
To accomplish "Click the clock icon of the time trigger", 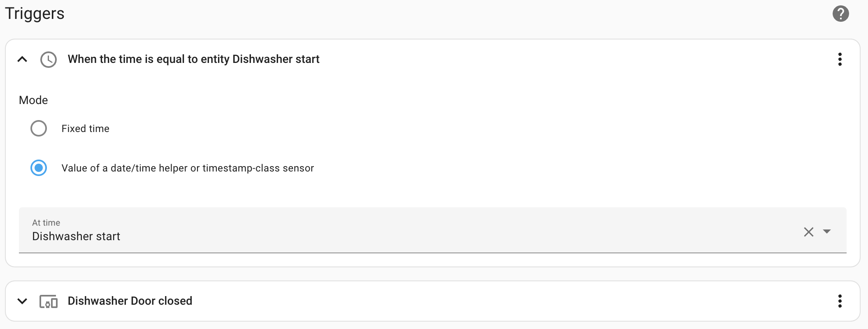I will (49, 60).
